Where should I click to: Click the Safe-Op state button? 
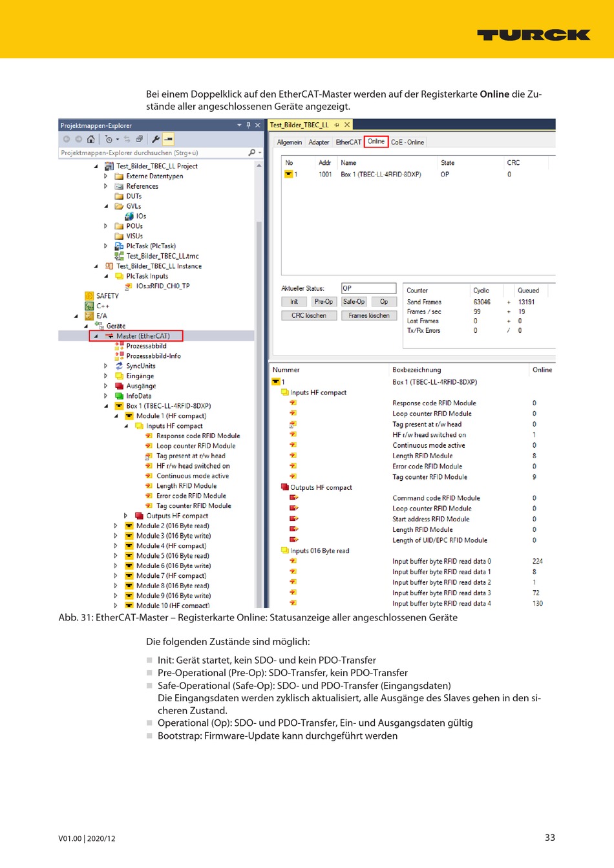point(354,302)
